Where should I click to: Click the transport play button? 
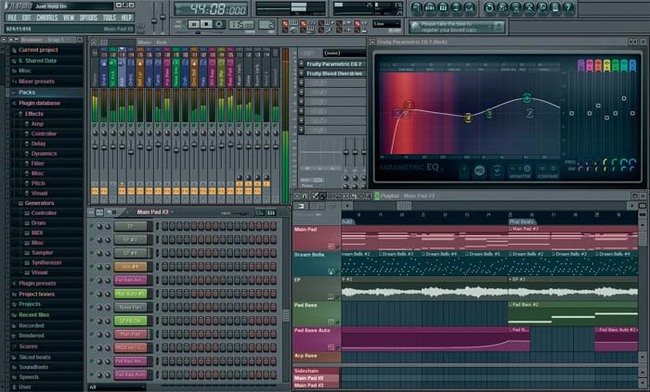pyautogui.click(x=194, y=24)
